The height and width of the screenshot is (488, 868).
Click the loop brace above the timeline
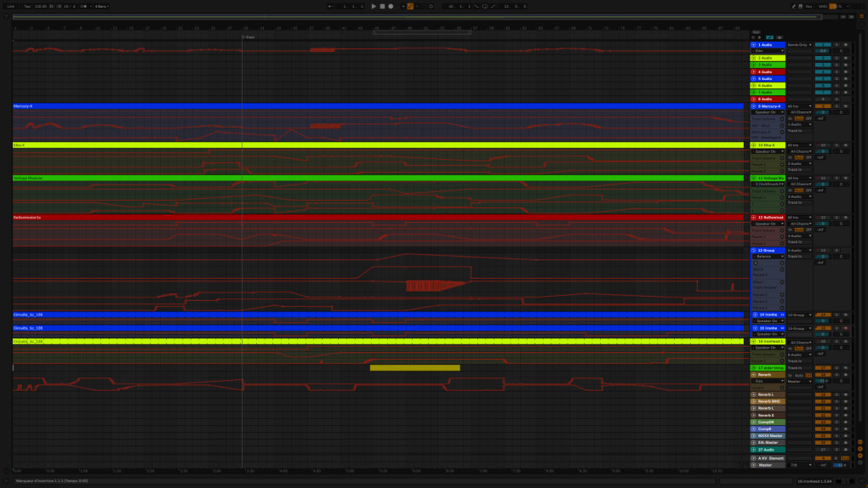(x=422, y=32)
